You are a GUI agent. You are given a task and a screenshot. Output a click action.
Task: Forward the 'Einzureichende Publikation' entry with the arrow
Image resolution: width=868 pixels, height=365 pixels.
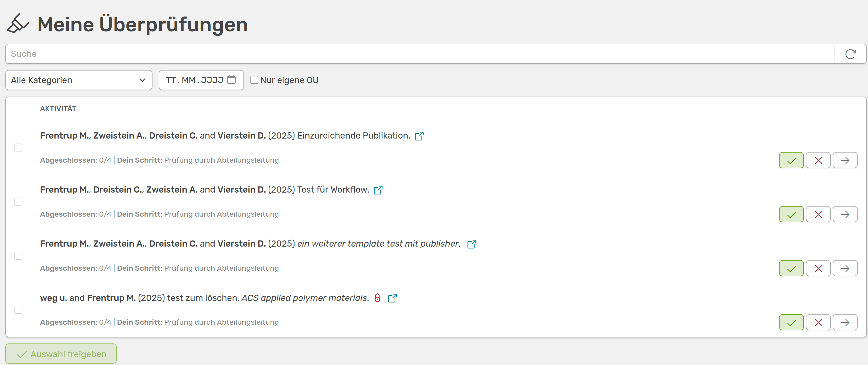[845, 160]
